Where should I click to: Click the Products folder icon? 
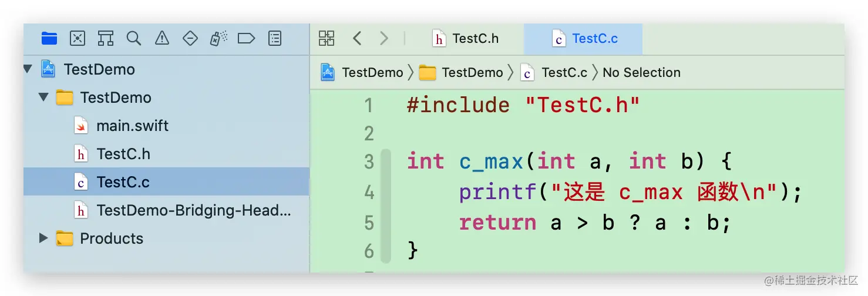point(65,238)
